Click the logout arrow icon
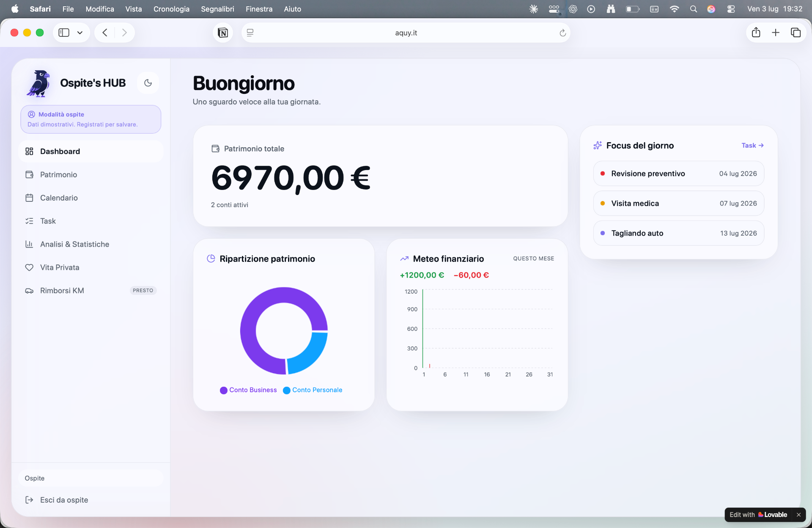 pyautogui.click(x=29, y=500)
